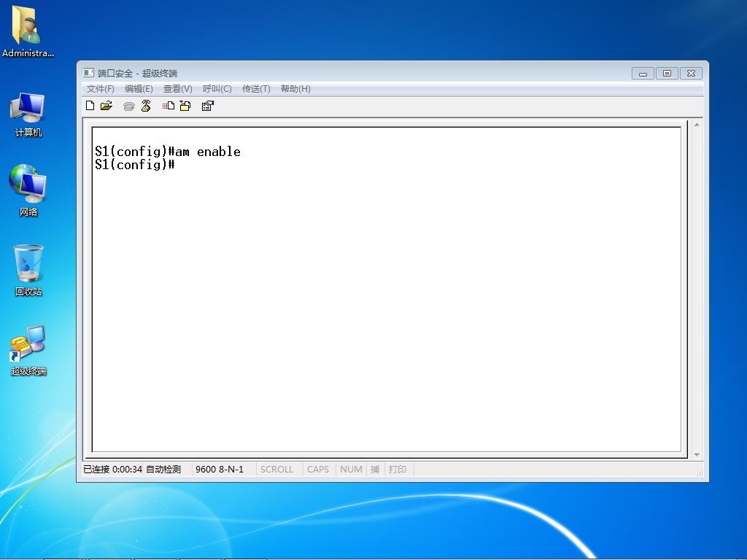This screenshot has width=747, height=560.
Task: Click the 捕 capture status indicator
Action: tap(375, 470)
